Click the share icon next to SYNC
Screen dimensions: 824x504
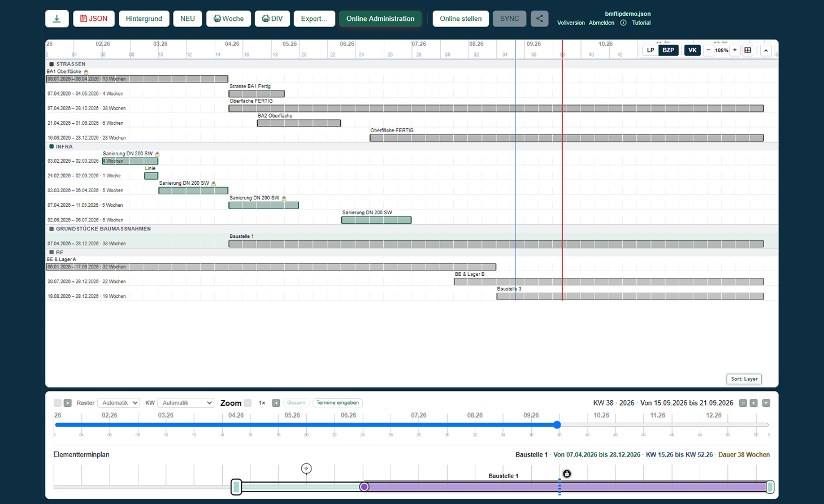540,19
